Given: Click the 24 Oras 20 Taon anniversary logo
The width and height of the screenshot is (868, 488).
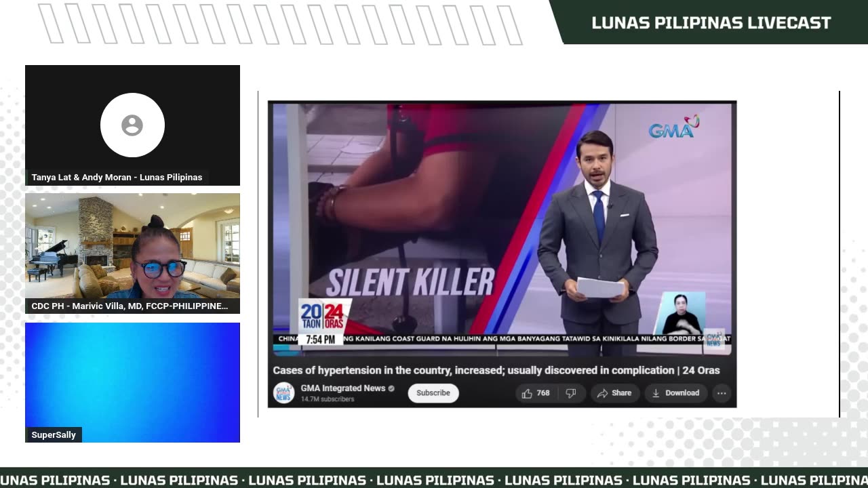Looking at the screenshot, I should (x=324, y=316).
